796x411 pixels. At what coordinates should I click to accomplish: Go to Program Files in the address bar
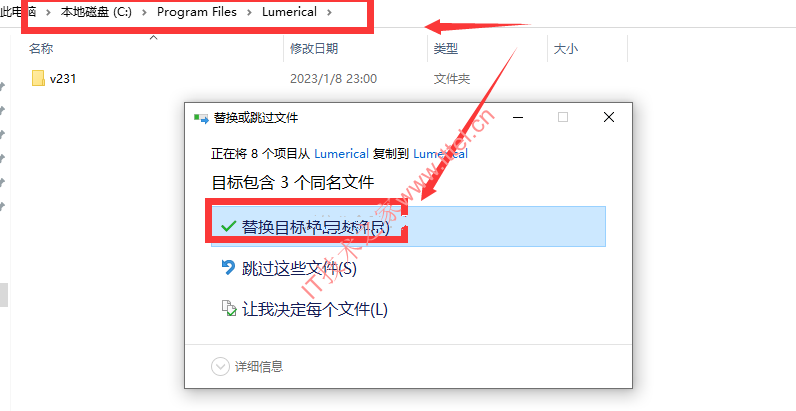tap(197, 12)
